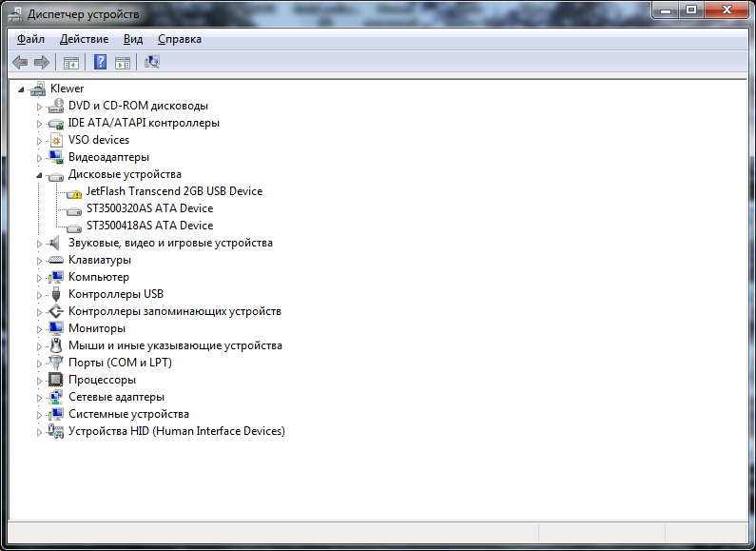The image size is (756, 551).
Task: Open the Файл menu
Action: [x=30, y=39]
